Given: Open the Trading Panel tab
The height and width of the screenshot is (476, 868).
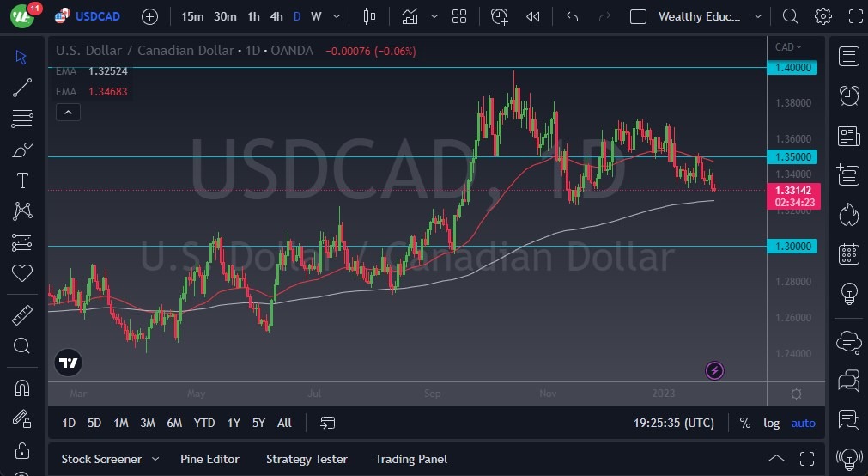Looking at the screenshot, I should click(x=410, y=459).
